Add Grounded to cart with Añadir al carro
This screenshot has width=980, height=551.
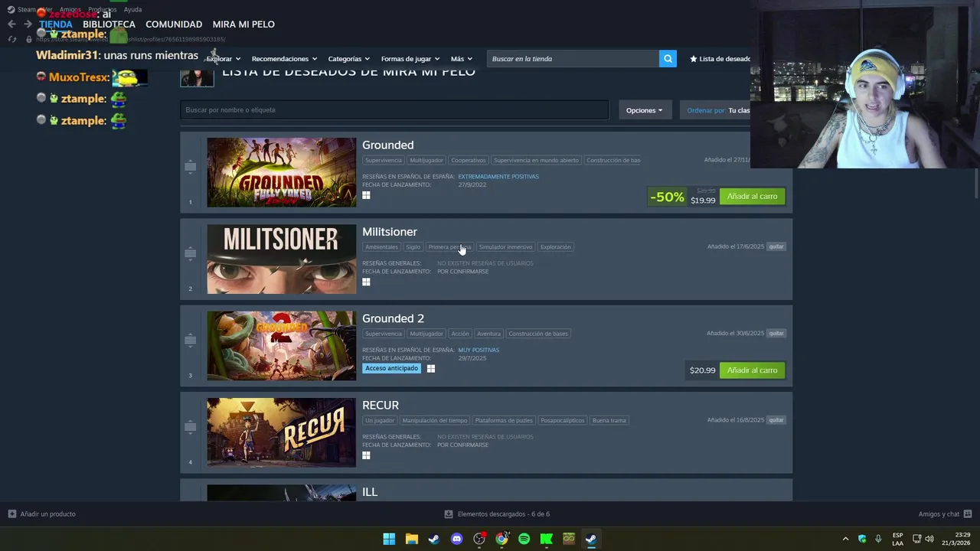[752, 197]
